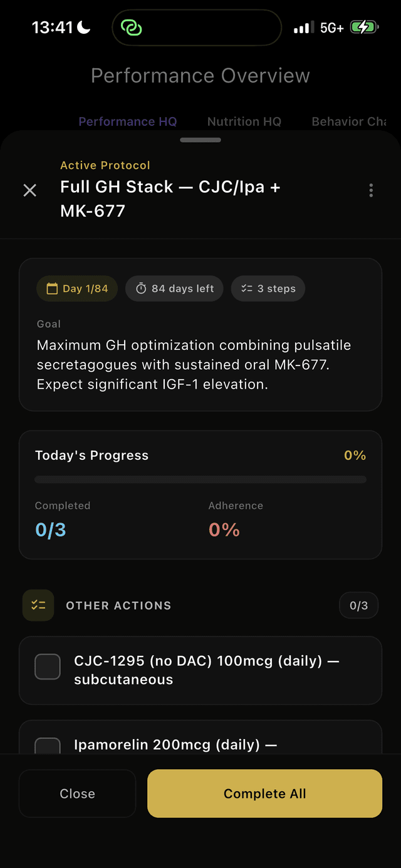Tap the 84 days left chip

[174, 288]
